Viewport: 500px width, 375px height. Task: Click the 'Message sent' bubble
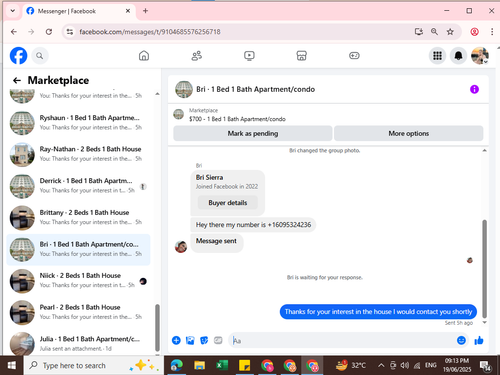coord(216,243)
